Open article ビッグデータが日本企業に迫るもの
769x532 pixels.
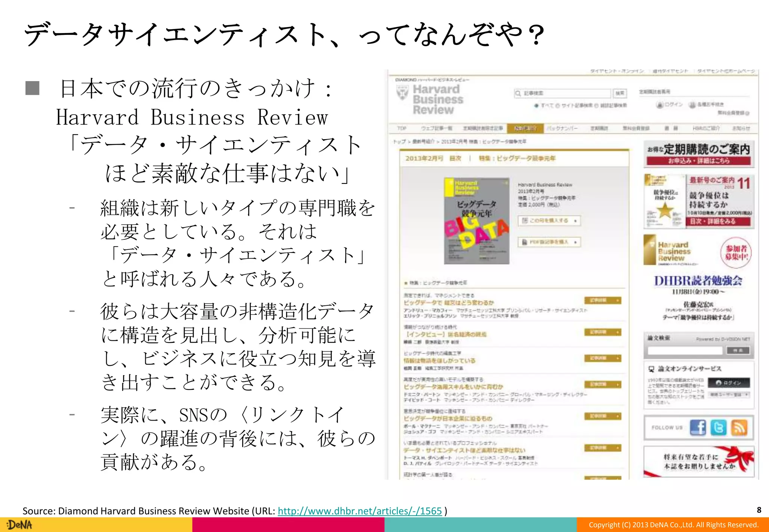(x=448, y=418)
